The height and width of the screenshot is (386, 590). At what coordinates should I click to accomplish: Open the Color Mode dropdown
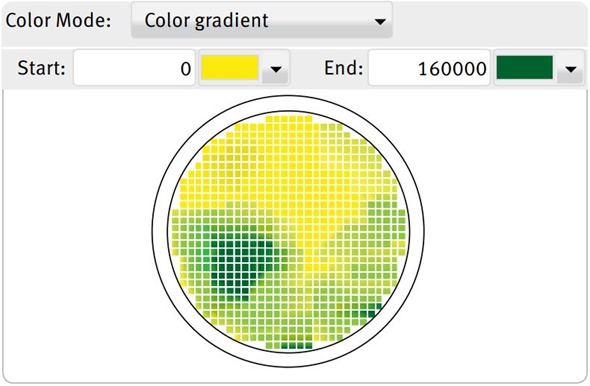click(262, 20)
